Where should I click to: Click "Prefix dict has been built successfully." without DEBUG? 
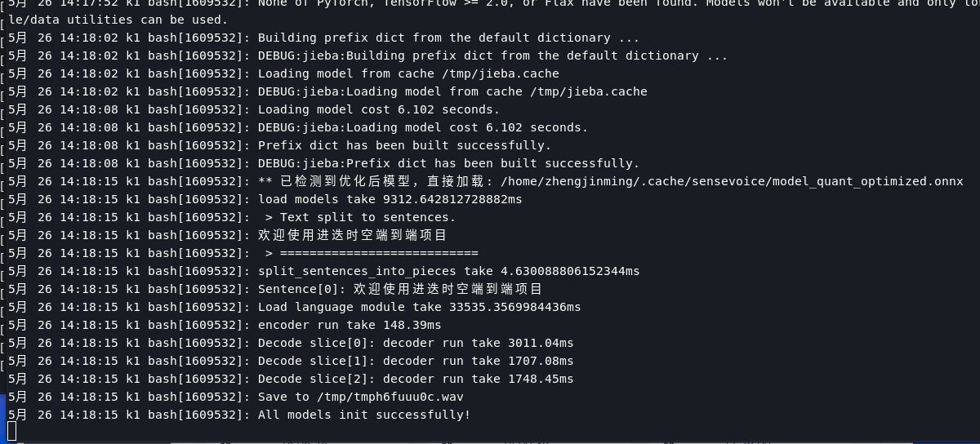[x=404, y=145]
